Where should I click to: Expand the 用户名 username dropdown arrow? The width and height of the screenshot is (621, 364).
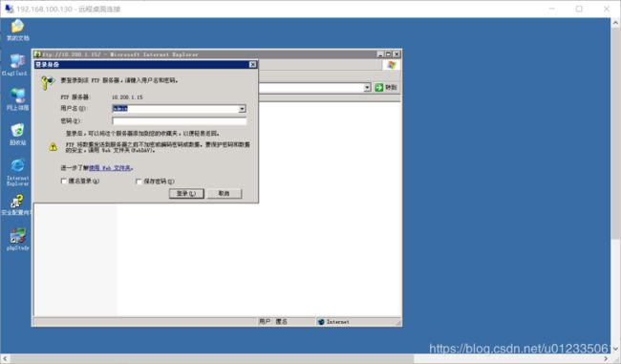click(242, 109)
